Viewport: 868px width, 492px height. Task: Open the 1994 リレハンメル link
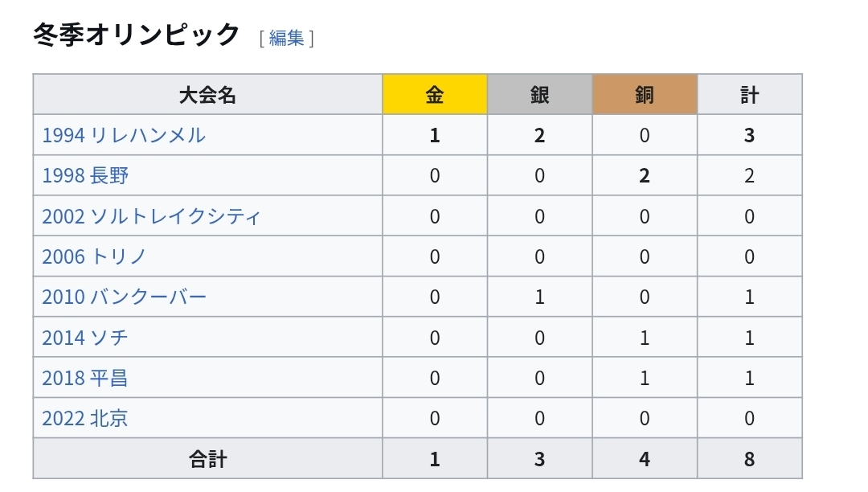(x=124, y=135)
